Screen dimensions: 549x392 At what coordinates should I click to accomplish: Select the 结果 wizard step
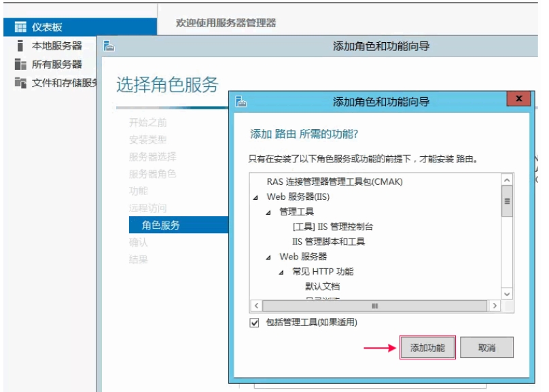(139, 260)
